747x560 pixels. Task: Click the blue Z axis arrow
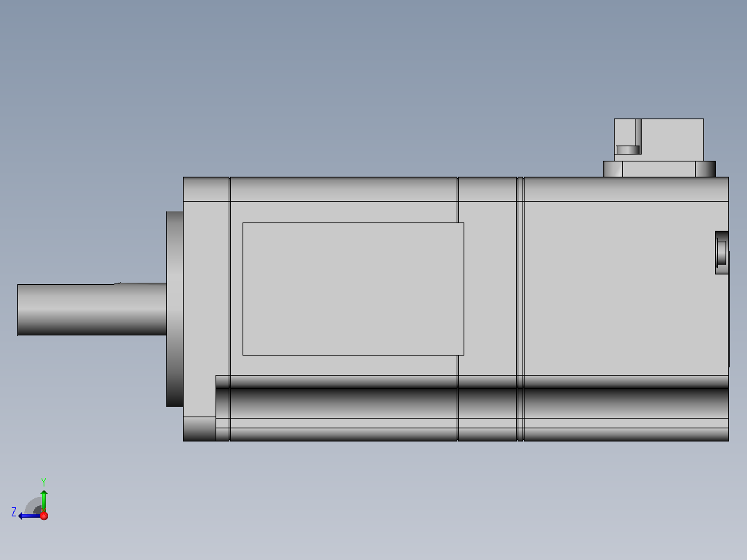28,516
